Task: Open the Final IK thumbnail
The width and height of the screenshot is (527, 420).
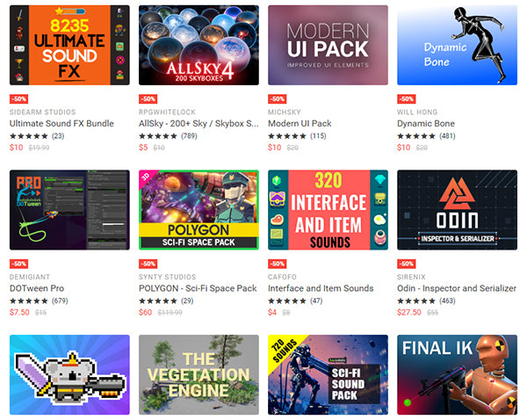Action: 457,374
